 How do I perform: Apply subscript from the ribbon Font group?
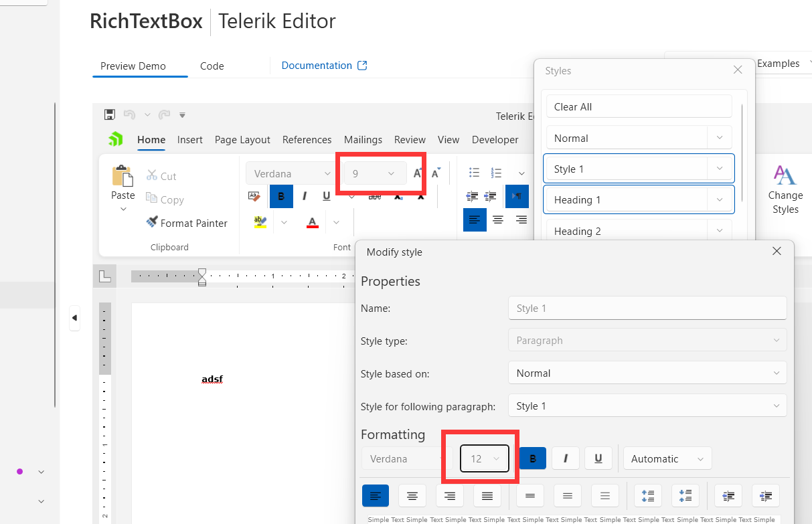click(x=398, y=196)
